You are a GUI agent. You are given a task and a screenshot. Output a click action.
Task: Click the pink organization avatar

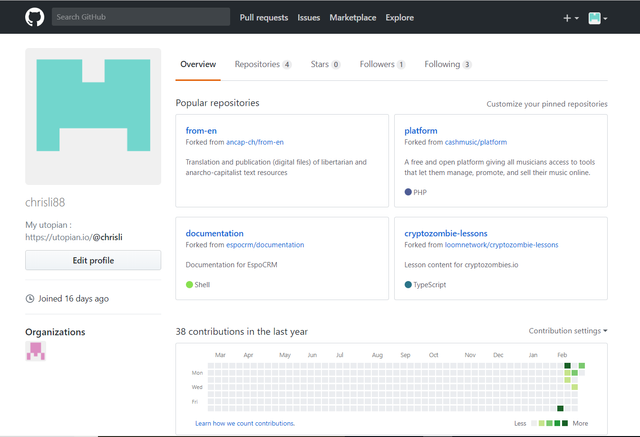coord(36,351)
